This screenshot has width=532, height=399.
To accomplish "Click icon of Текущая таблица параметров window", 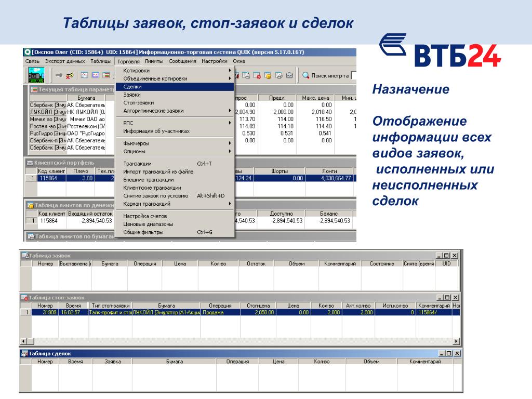I will [x=34, y=89].
